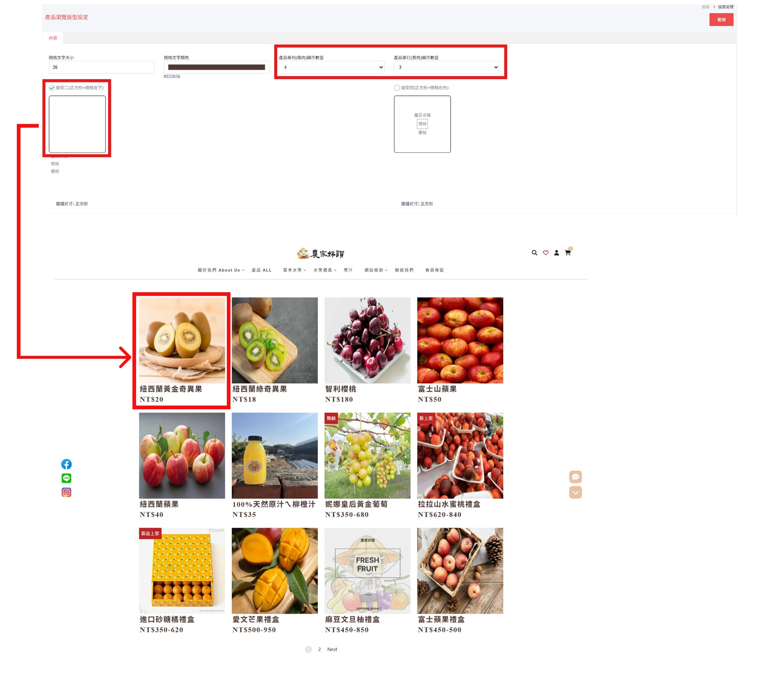Screen dimensions: 784x696
Task: Select layout 版型二 radio option
Action: point(52,88)
